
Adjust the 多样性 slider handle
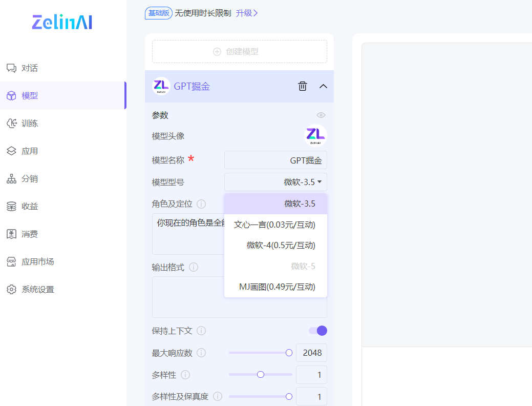(261, 374)
